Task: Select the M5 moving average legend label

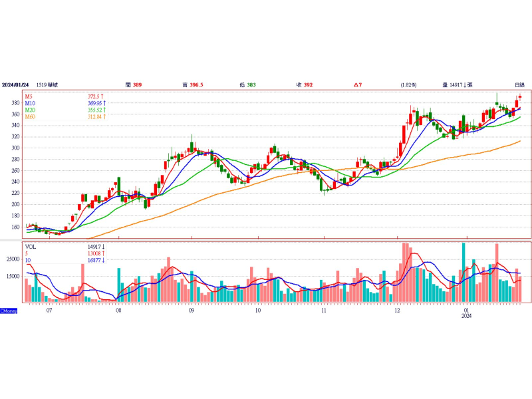Action: pyautogui.click(x=29, y=97)
